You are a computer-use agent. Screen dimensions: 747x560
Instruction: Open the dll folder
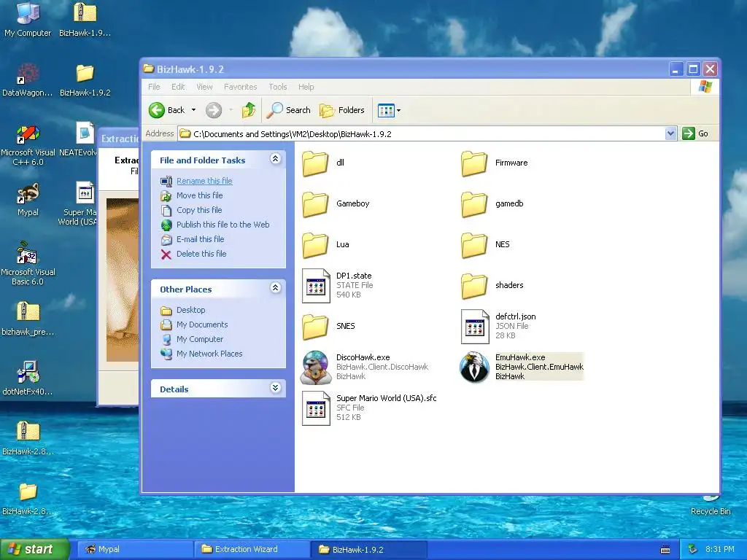pyautogui.click(x=315, y=163)
